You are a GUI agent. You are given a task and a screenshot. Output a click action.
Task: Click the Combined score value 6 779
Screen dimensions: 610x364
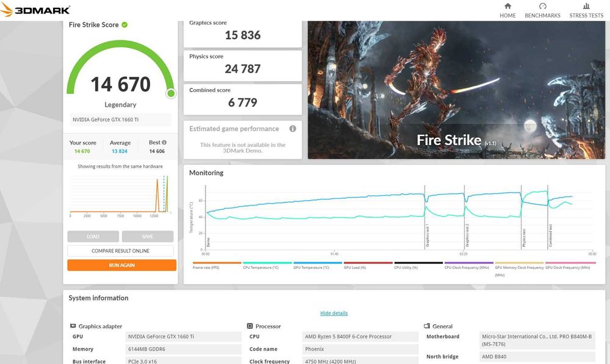(242, 102)
